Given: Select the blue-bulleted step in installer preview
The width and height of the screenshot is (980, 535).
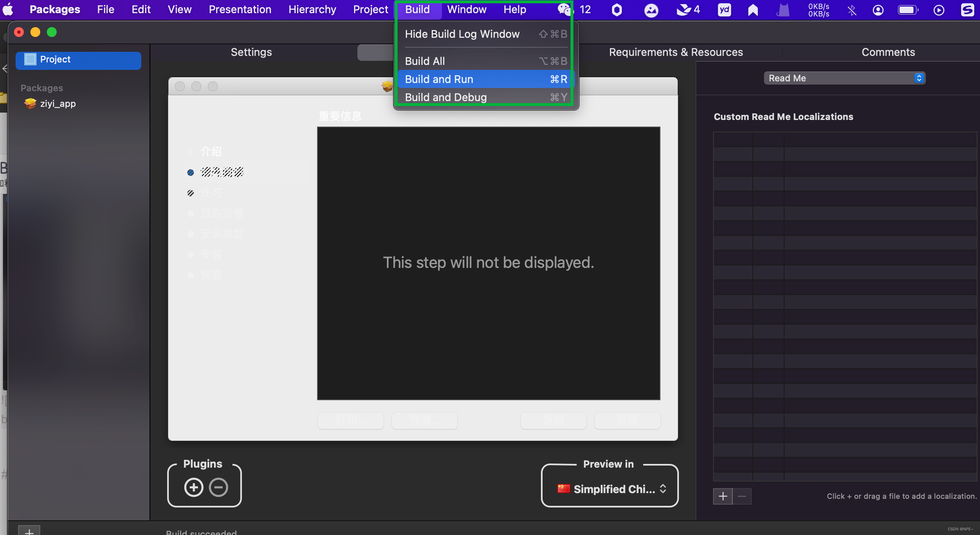Looking at the screenshot, I should (222, 172).
